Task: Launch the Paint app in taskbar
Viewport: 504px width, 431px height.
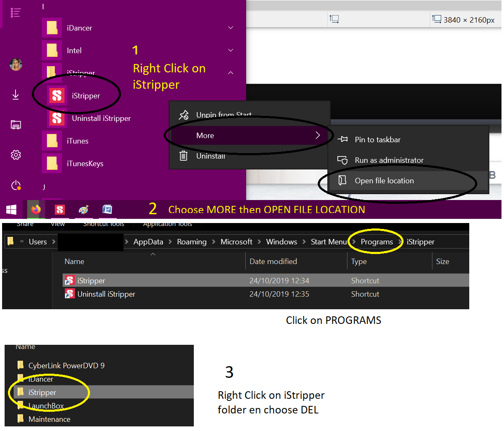Action: click(x=84, y=210)
